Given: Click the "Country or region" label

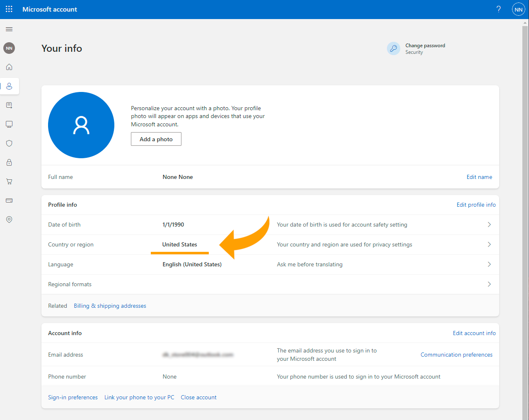Looking at the screenshot, I should click(71, 244).
